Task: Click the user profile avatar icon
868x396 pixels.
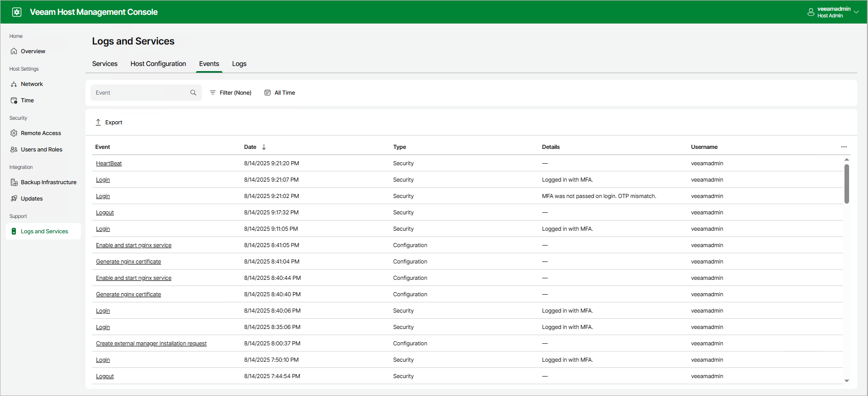Action: [811, 12]
